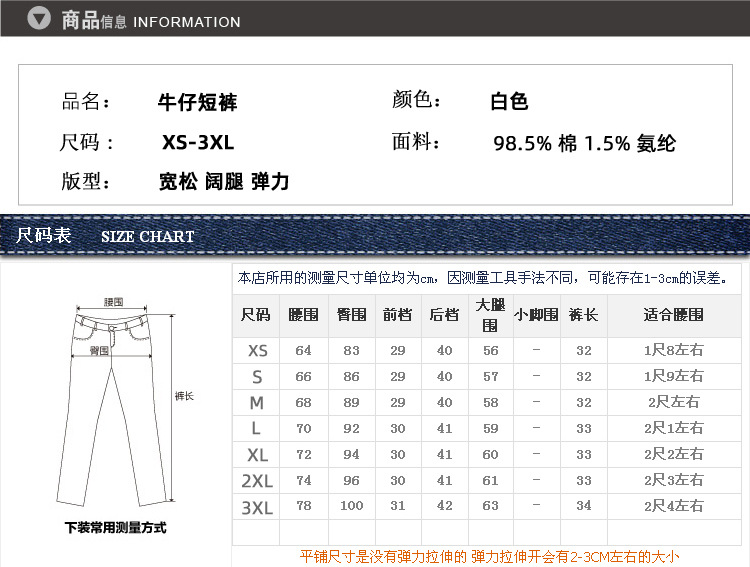Viewport: 750px width, 567px height.
Task: Click waist value 78 in the 3XL row
Action: click(x=303, y=506)
